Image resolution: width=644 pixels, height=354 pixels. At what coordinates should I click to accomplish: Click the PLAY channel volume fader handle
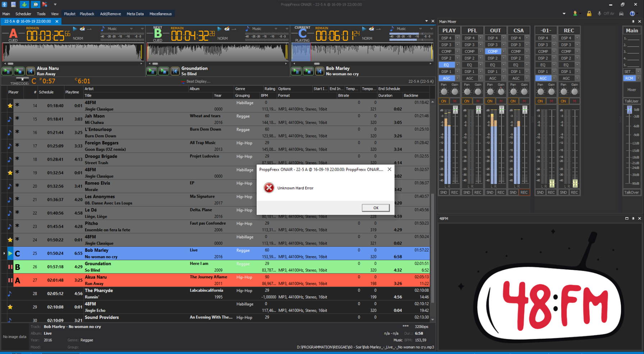[x=455, y=110]
